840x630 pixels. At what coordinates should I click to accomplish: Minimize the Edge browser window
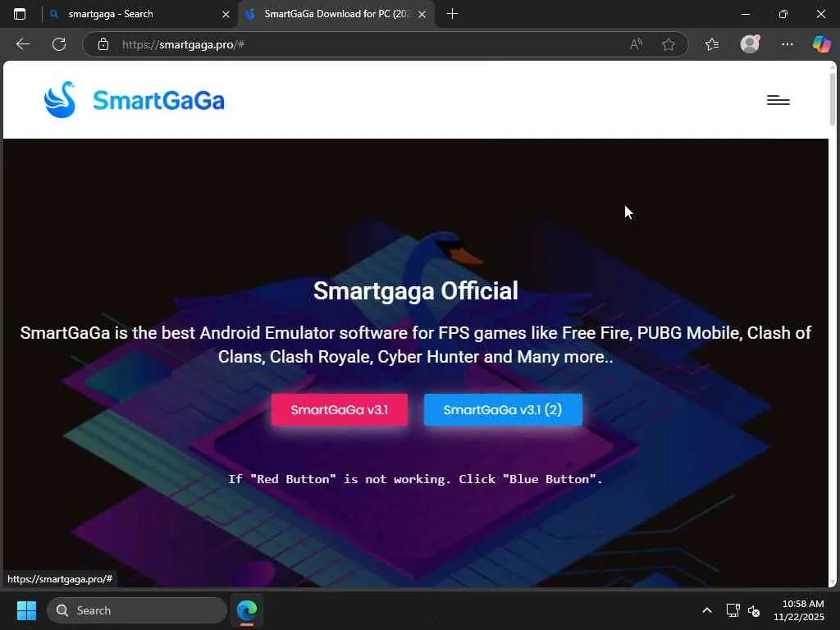(745, 14)
